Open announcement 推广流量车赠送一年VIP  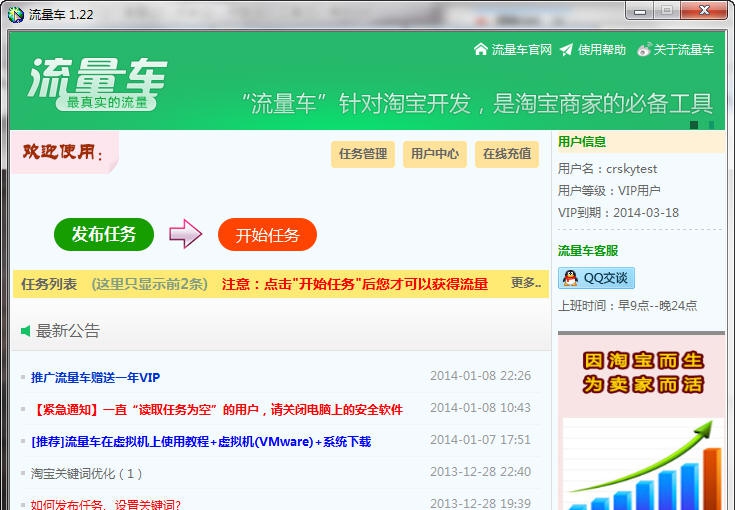click(95, 377)
